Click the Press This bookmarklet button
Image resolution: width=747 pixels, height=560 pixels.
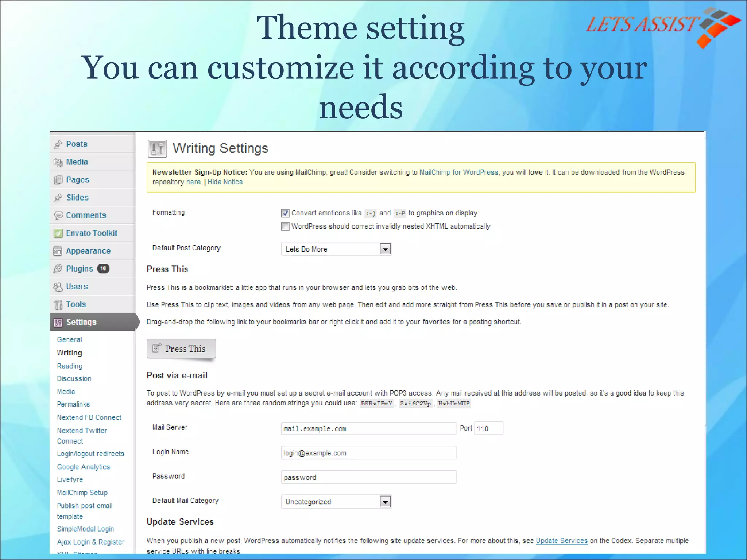[x=181, y=349]
